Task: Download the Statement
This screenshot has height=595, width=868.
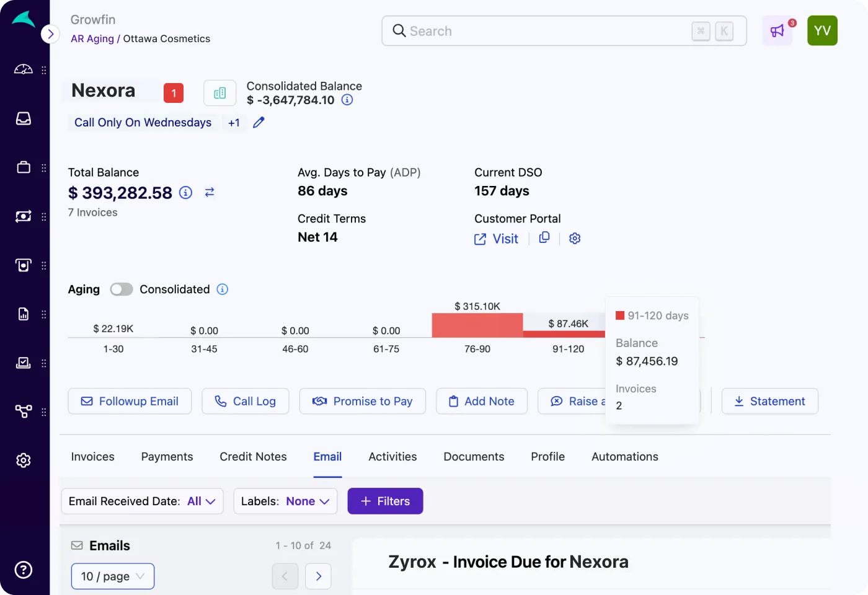Action: pyautogui.click(x=770, y=401)
